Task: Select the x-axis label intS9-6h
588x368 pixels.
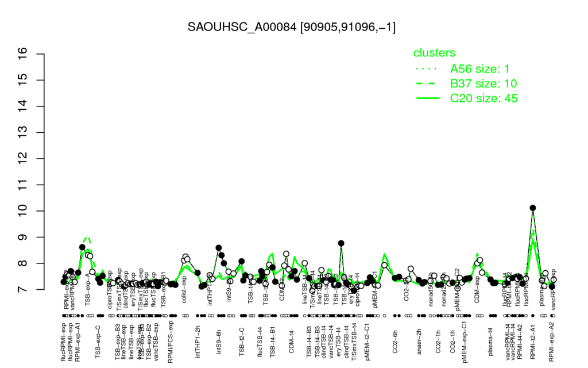Action: pos(219,342)
